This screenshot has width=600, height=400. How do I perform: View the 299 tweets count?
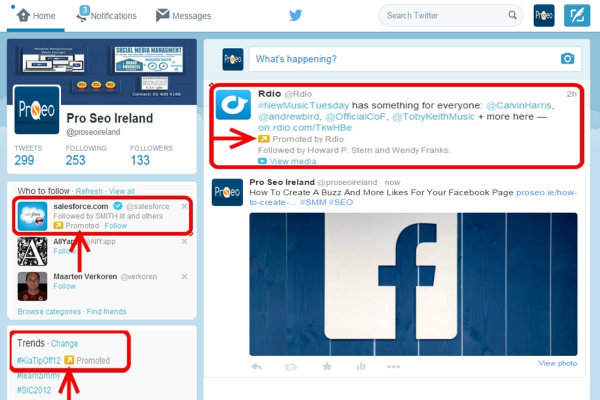[x=24, y=160]
